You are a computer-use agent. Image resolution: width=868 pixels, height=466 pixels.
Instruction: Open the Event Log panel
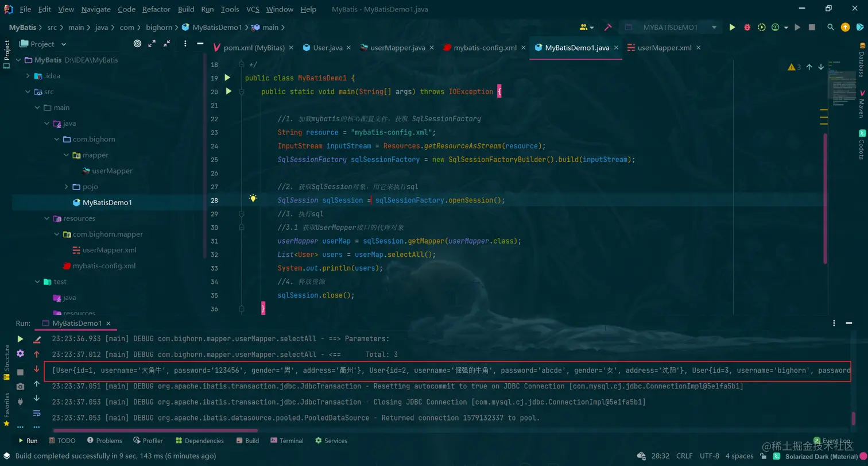click(x=832, y=441)
